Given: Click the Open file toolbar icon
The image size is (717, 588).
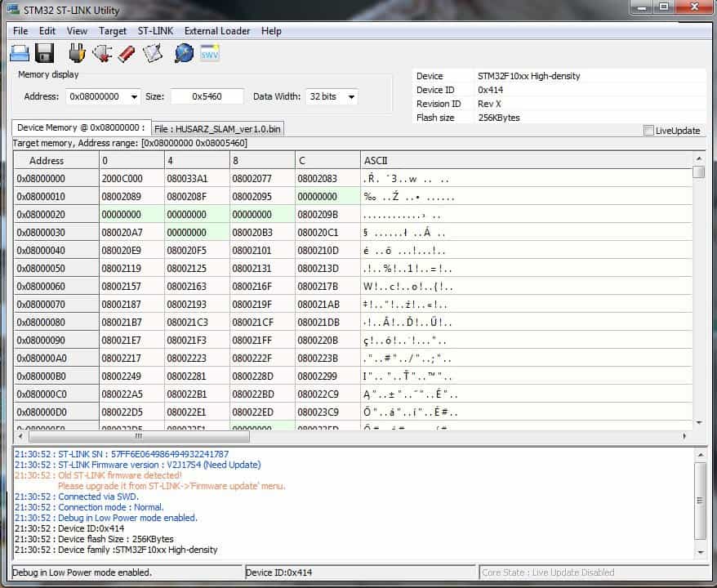Looking at the screenshot, I should coord(20,54).
